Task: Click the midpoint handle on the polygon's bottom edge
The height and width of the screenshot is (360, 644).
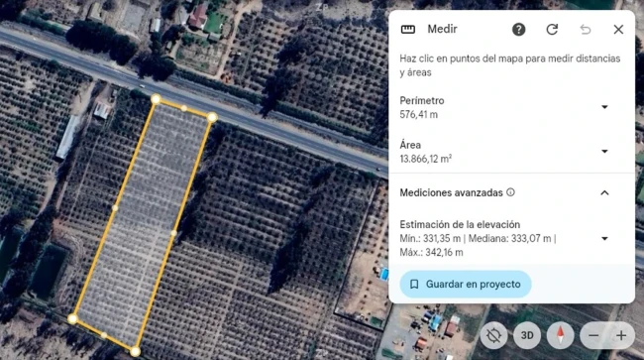Action: (104, 335)
